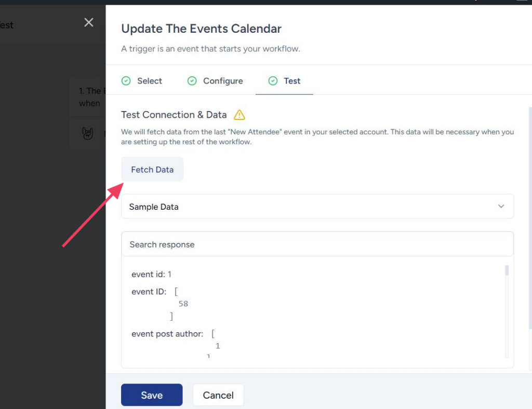Open the Sample Data dropdown
Image resolution: width=532 pixels, height=409 pixels.
pos(317,206)
